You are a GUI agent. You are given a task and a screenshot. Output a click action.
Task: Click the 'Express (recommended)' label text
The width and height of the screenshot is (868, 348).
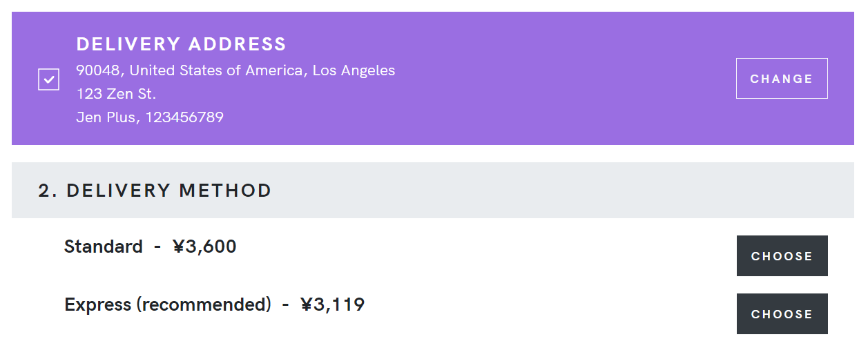[168, 304]
